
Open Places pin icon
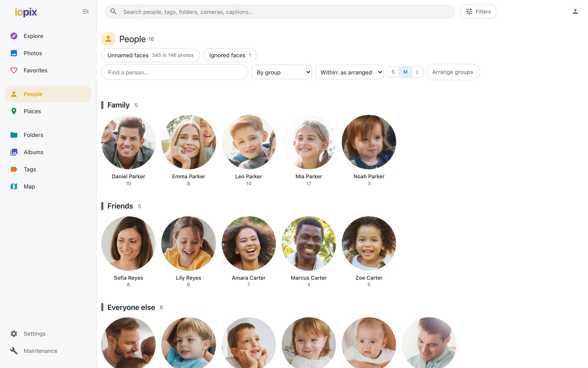[x=14, y=111]
